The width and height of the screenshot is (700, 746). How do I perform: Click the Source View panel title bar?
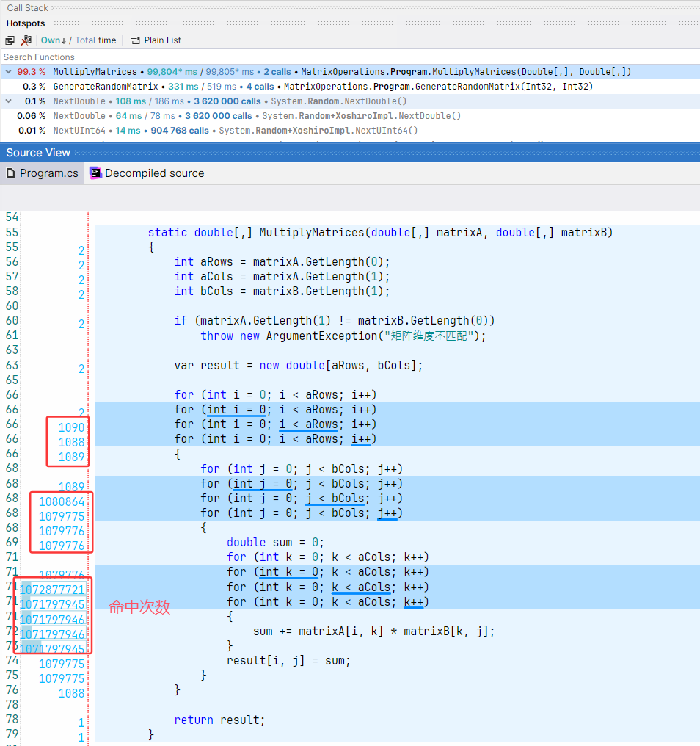38,153
